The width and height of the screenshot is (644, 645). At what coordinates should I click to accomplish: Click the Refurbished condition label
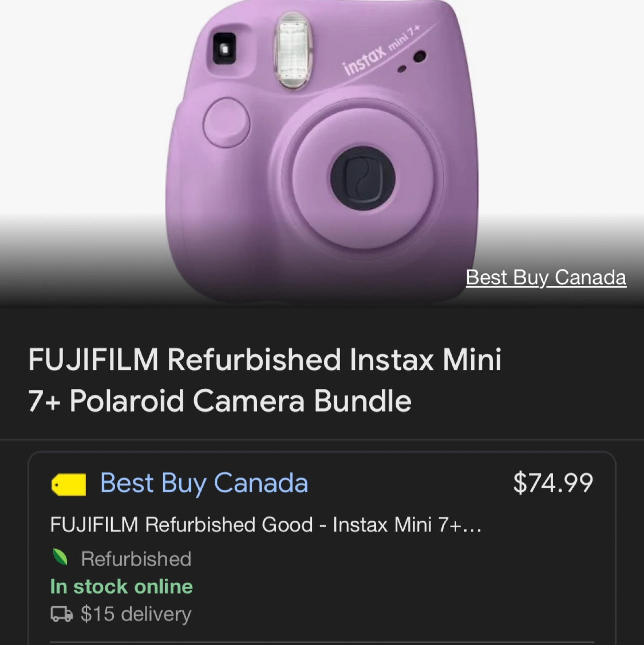coord(136,559)
